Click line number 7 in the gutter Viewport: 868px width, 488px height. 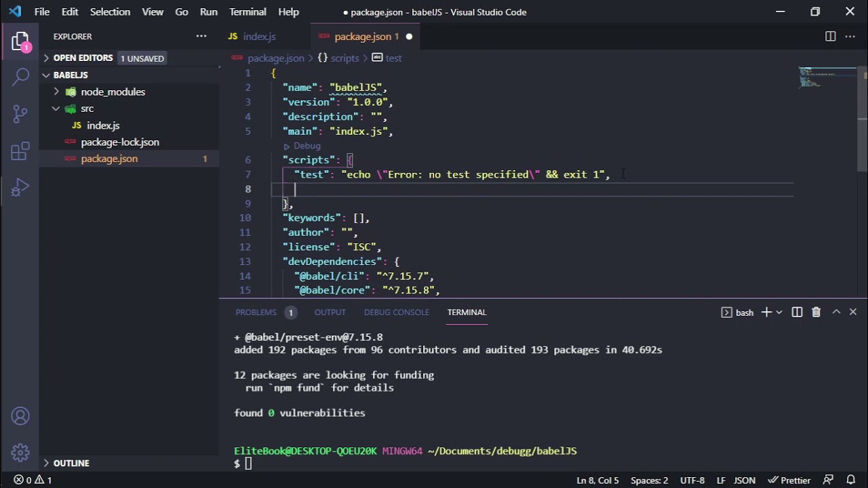[248, 174]
